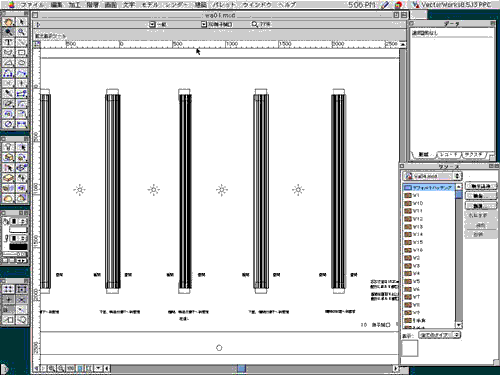Click the first button in resource panel
The width and height of the screenshot is (500, 375).
[x=481, y=186]
